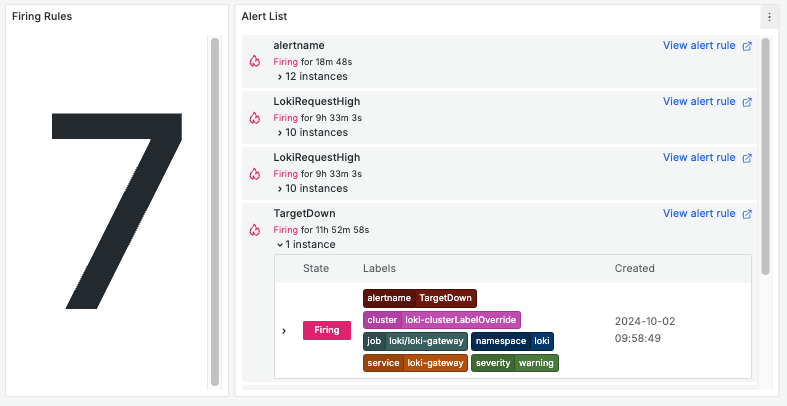The height and width of the screenshot is (406, 787).
Task: Click the external link icon for the first LokiRequestHigh rule
Action: point(747,102)
